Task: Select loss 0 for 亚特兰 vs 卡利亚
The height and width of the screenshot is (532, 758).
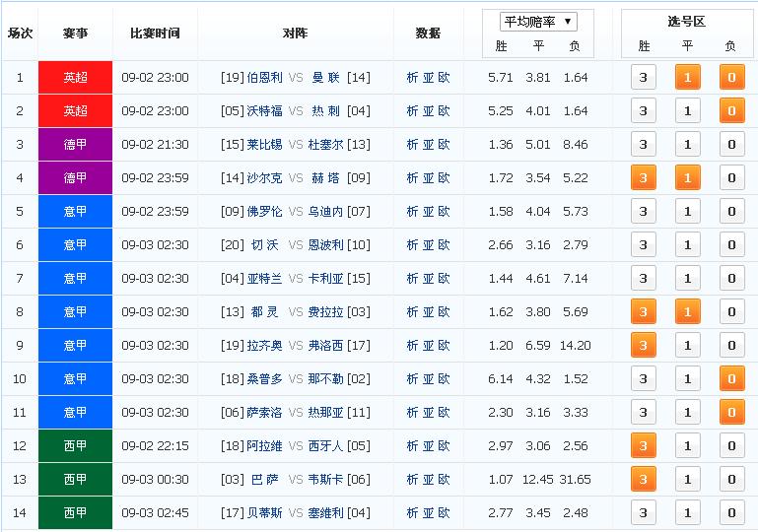Action: click(x=732, y=279)
